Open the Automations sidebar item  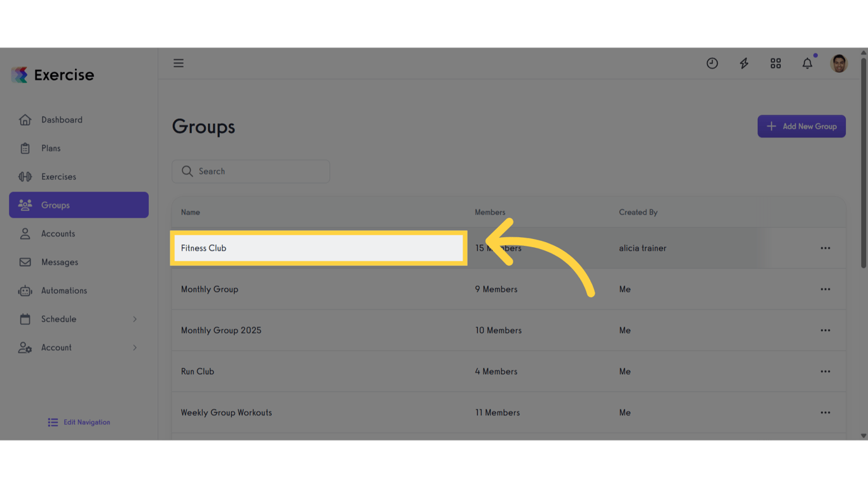pyautogui.click(x=64, y=290)
